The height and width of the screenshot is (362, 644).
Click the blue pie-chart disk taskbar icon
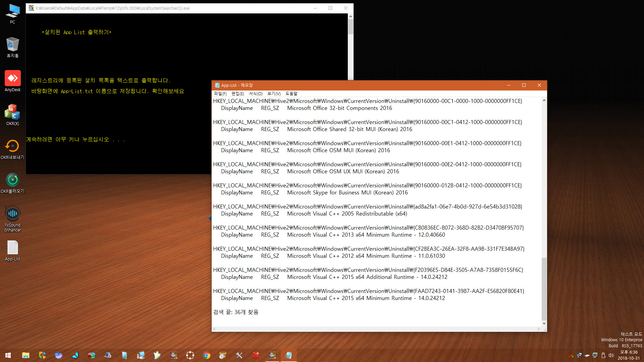click(59, 355)
